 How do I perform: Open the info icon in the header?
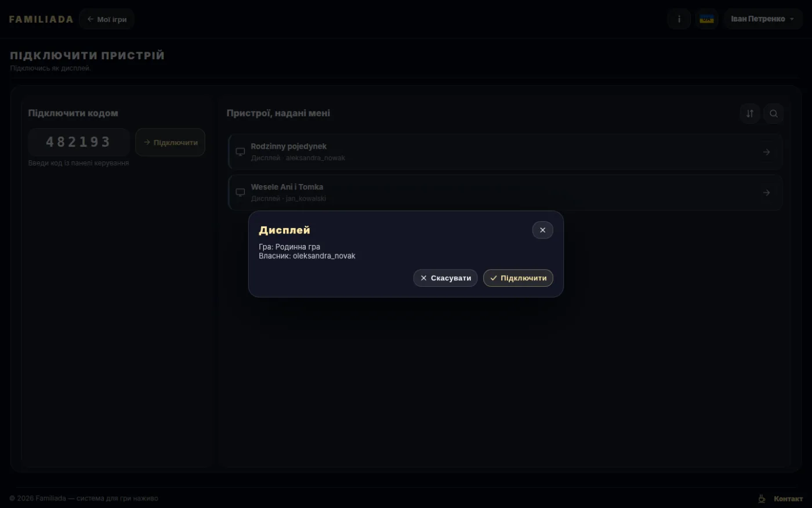[679, 19]
